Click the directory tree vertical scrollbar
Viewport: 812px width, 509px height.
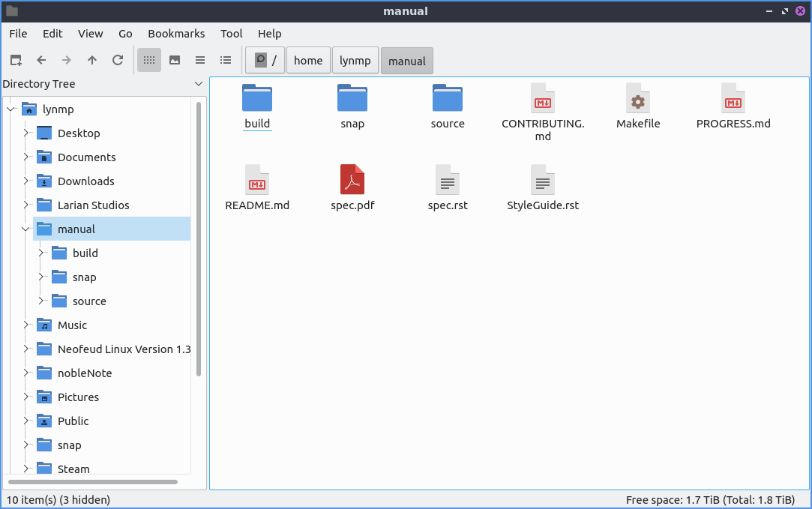click(x=199, y=240)
